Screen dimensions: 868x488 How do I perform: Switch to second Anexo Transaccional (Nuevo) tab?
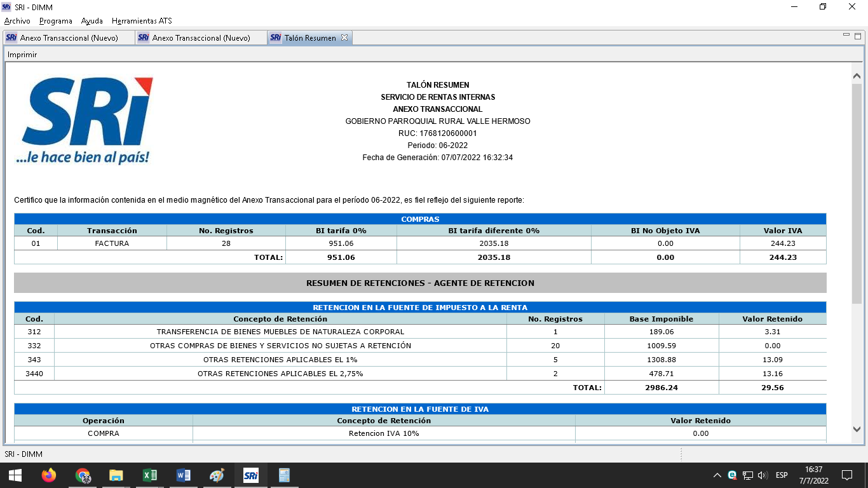[201, 38]
